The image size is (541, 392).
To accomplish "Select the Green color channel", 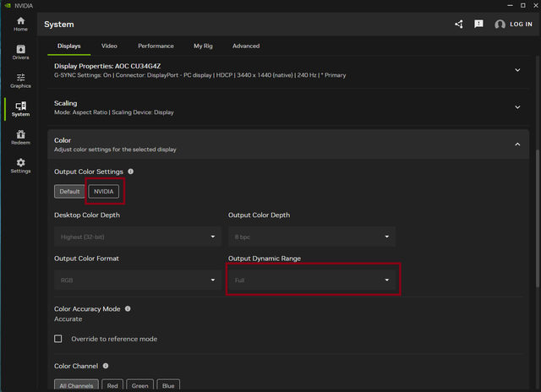I will pos(139,385).
